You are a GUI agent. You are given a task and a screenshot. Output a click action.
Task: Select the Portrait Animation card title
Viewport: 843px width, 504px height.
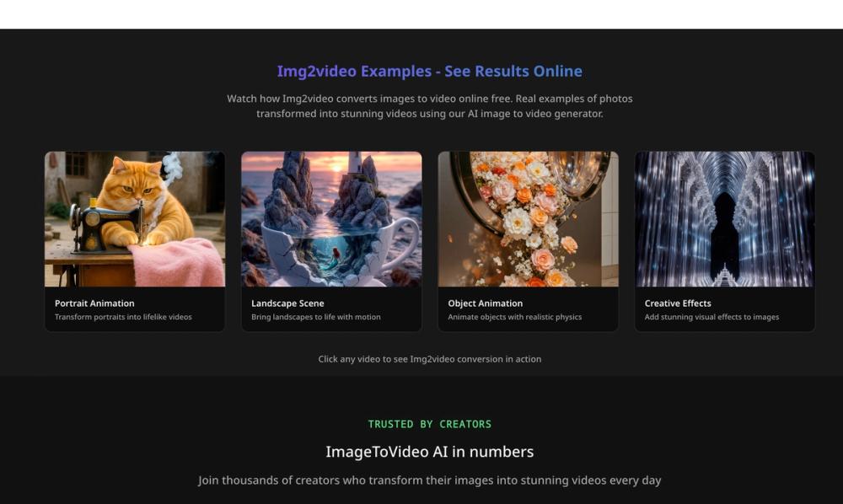click(x=94, y=303)
